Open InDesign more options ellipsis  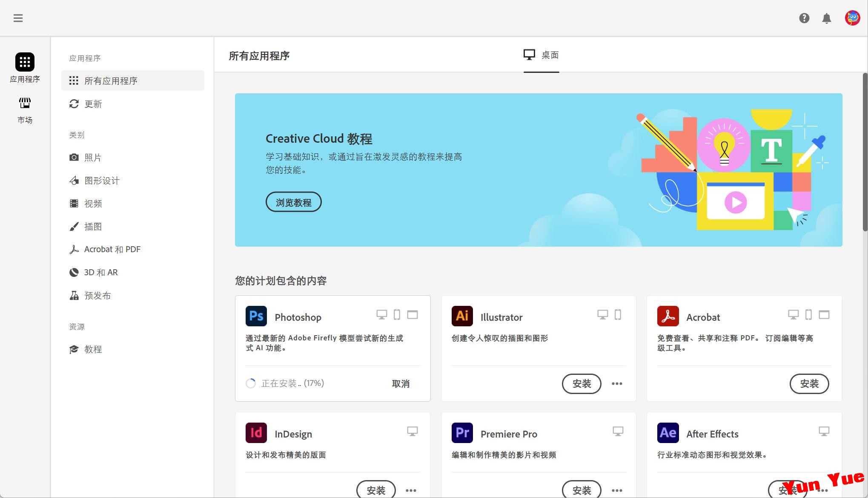pyautogui.click(x=411, y=490)
